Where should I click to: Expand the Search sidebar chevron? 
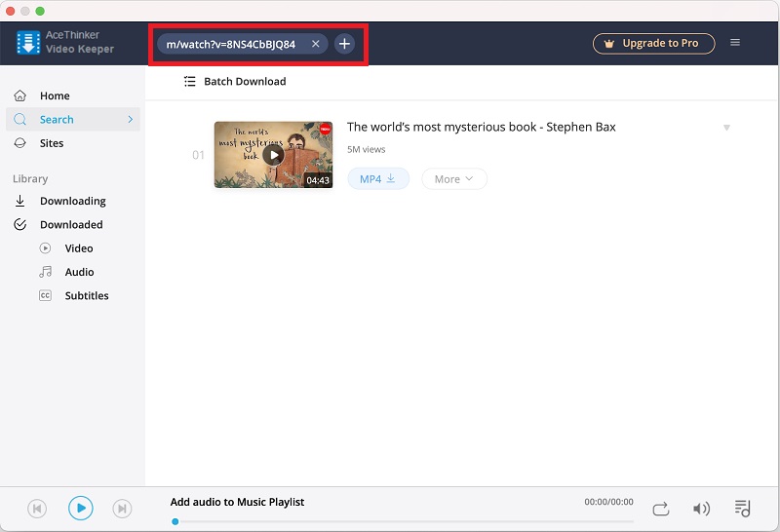pos(131,120)
